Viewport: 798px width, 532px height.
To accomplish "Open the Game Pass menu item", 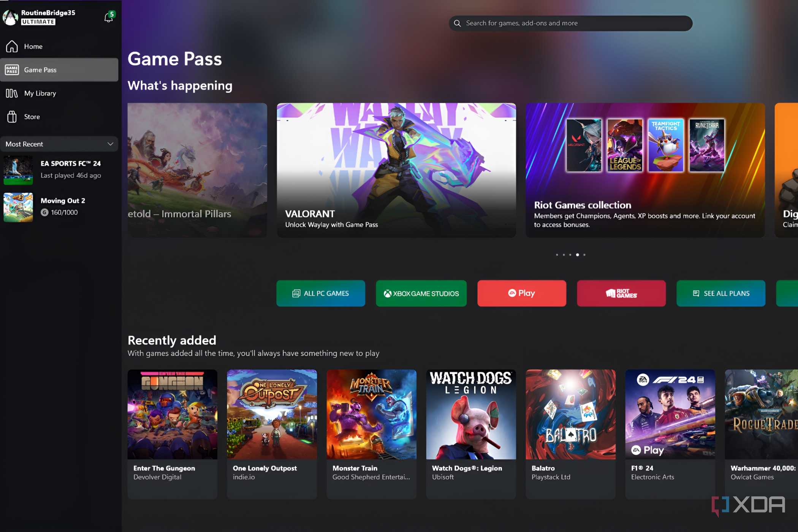I will coord(59,70).
